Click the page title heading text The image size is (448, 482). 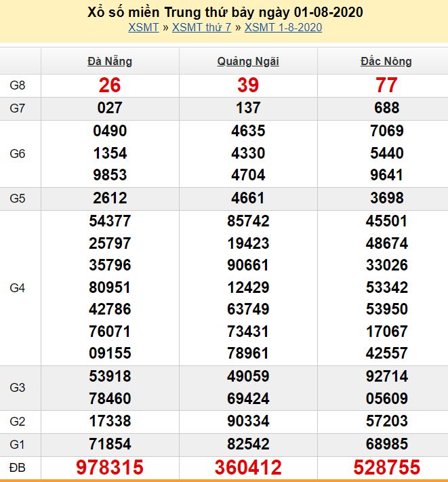(x=225, y=12)
